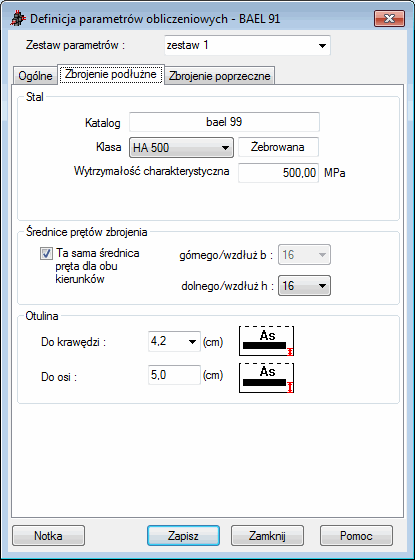
Task: Close the dialog with the X button
Action: pos(389,18)
